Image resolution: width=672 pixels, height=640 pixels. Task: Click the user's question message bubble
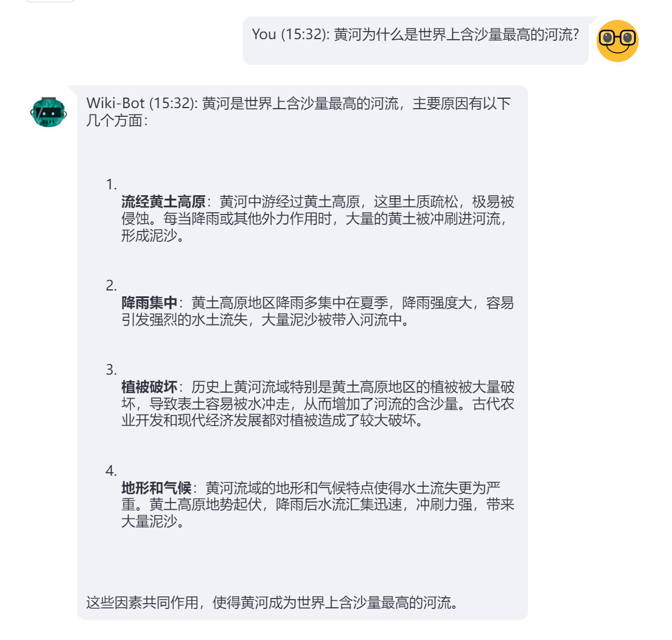(415, 41)
